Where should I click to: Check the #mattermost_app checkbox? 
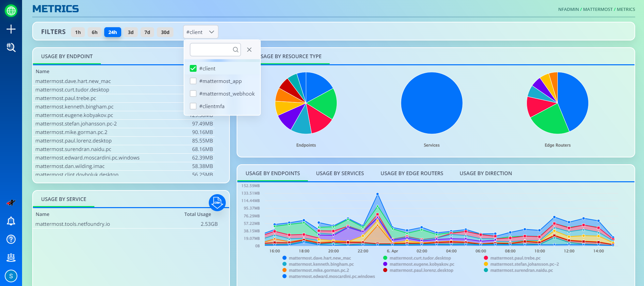(x=193, y=81)
